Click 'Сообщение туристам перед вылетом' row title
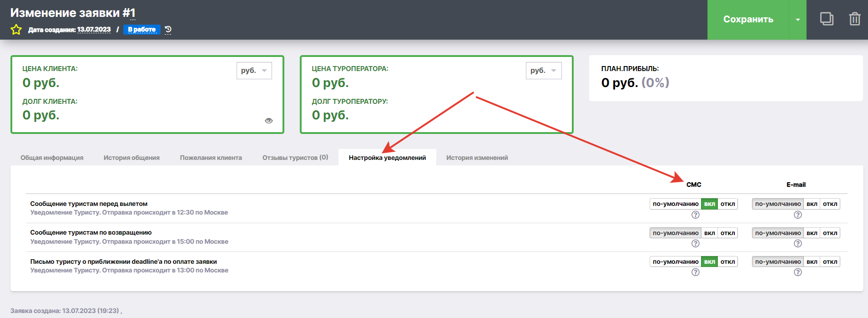Image resolution: width=868 pixels, height=318 pixels. (x=89, y=204)
